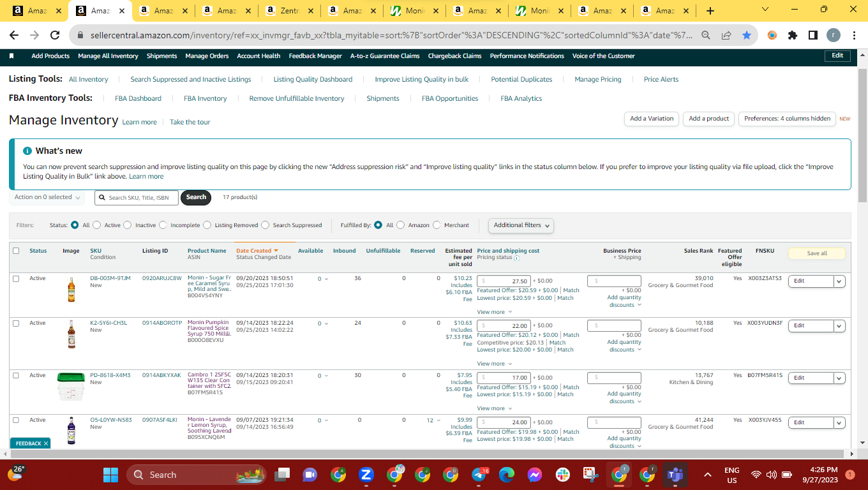Open the Chrome profile avatar
This screenshot has width=868, height=490.
tap(834, 36)
